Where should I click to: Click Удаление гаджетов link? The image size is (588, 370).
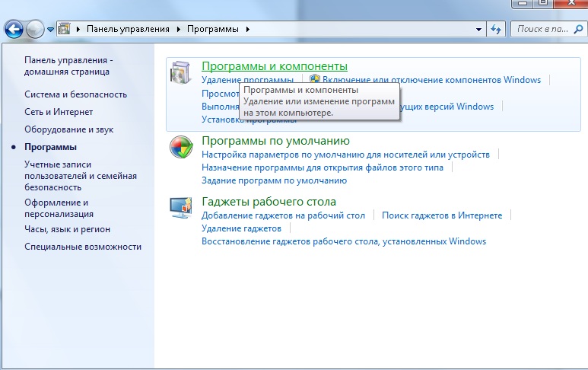click(241, 228)
